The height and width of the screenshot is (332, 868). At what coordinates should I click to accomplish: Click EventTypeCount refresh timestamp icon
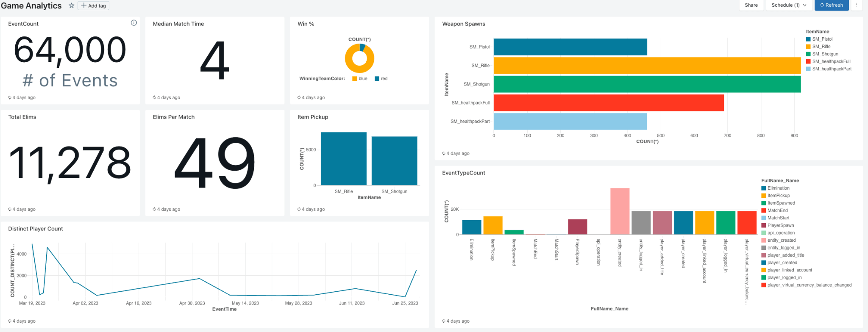point(444,321)
